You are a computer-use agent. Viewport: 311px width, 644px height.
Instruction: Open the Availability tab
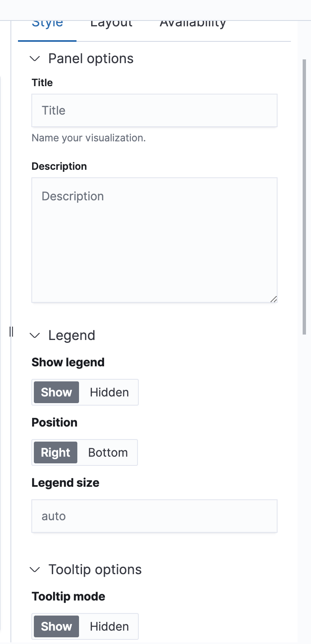tap(192, 23)
